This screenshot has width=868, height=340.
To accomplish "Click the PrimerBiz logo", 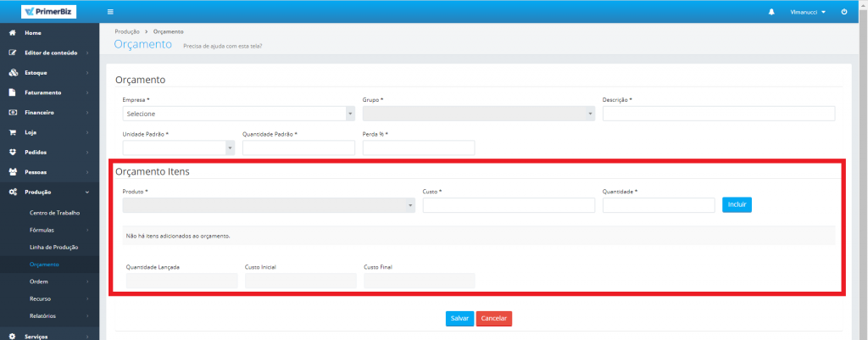I will (48, 12).
